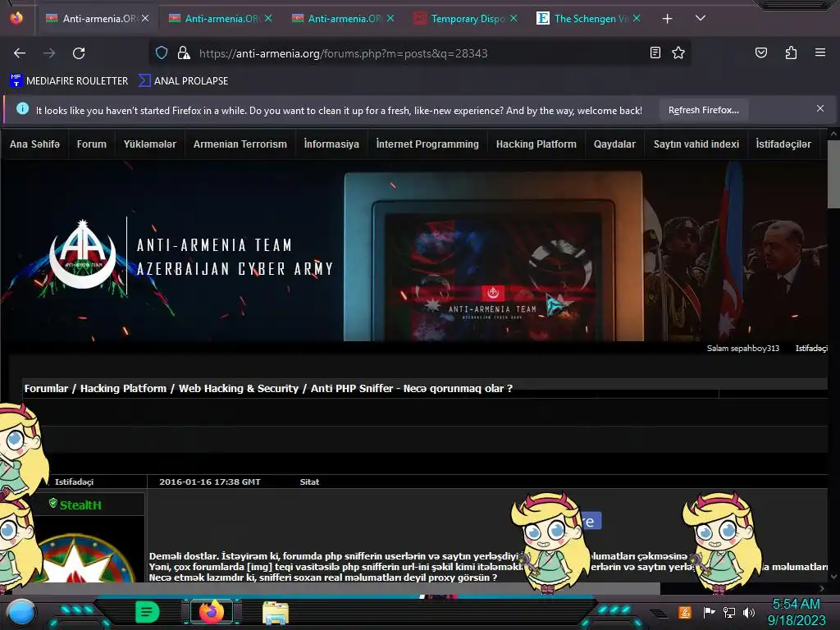Open the Start orb on taskbar

pos(21,613)
